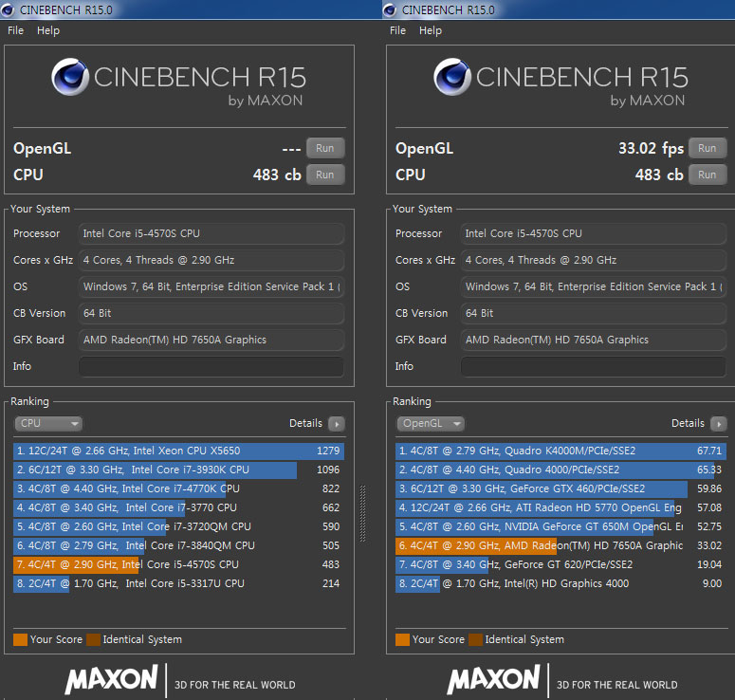Click Your Score orange swatch in right window
This screenshot has height=700, width=735.
pos(402,640)
